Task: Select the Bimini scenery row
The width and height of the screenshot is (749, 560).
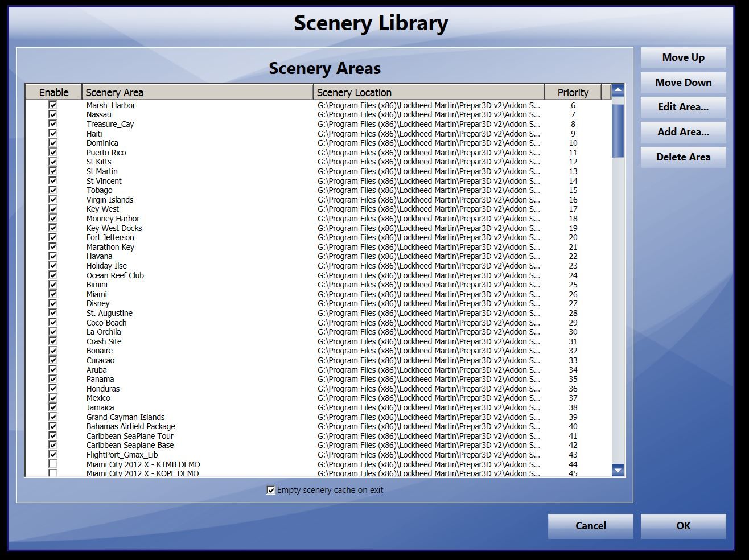Action: click(318, 285)
